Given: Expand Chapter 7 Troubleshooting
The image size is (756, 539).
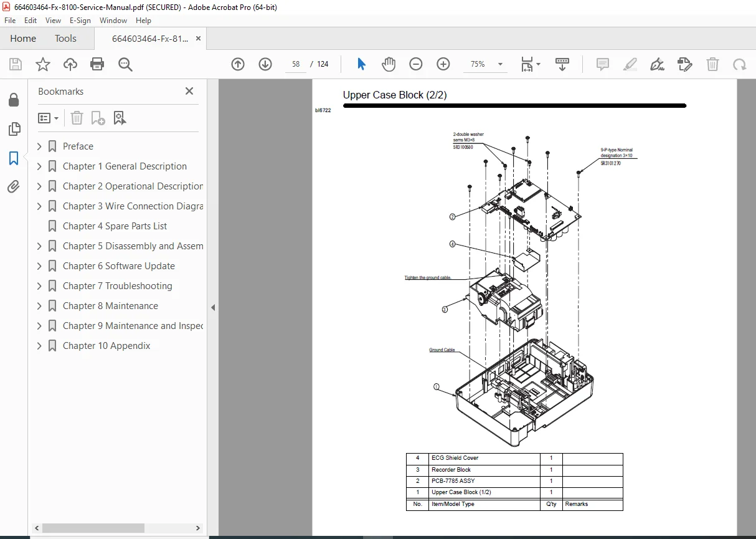Looking at the screenshot, I should coord(39,286).
